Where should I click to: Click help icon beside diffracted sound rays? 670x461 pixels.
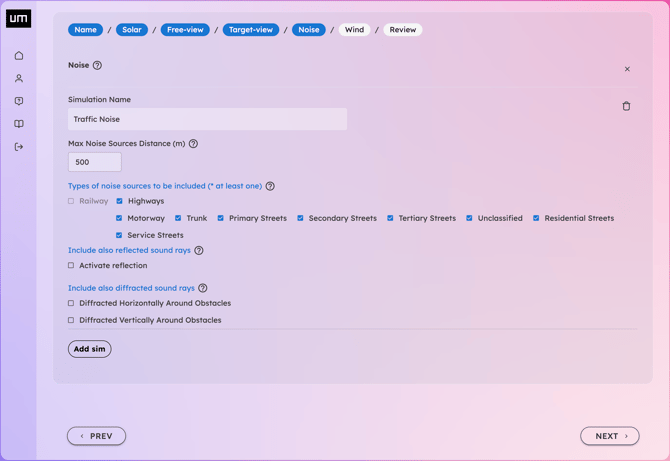203,288
